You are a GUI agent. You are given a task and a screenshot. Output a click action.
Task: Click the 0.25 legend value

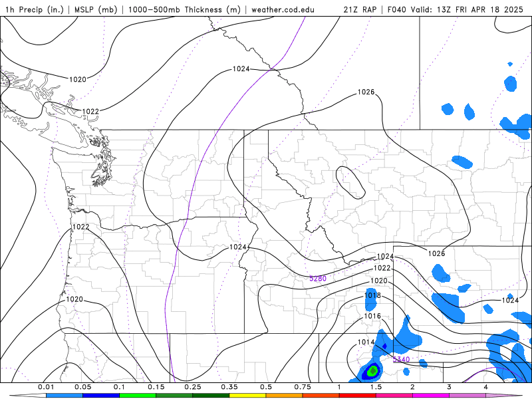coord(193,387)
